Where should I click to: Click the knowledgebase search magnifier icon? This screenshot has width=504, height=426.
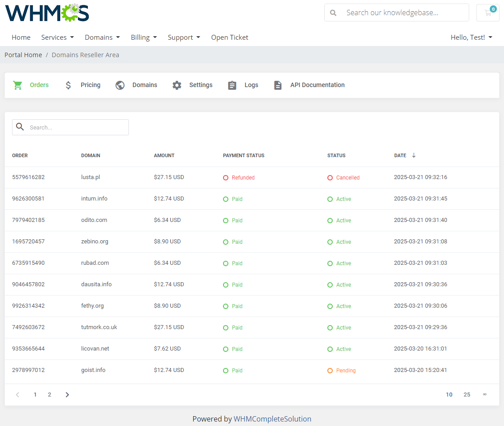click(x=333, y=13)
